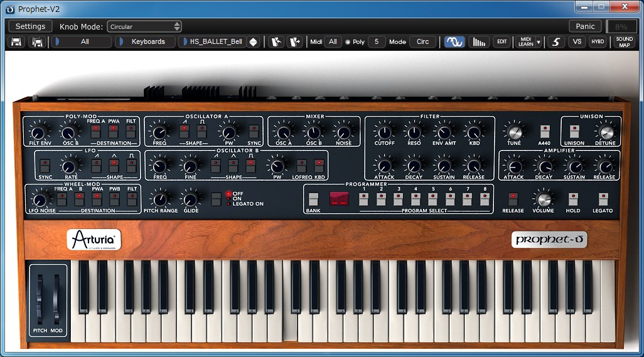
Task: Open the HS_BALLET_Bell preset dropdown
Action: [x=213, y=42]
